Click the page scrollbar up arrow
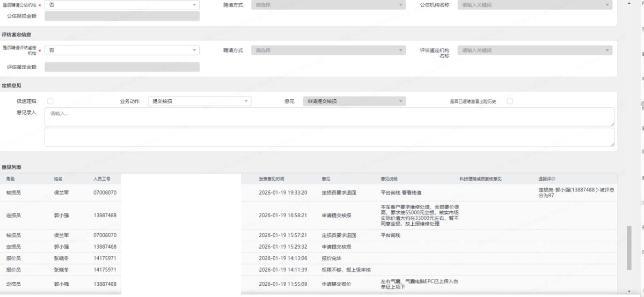The height and width of the screenshot is (297, 644). [x=629, y=3]
